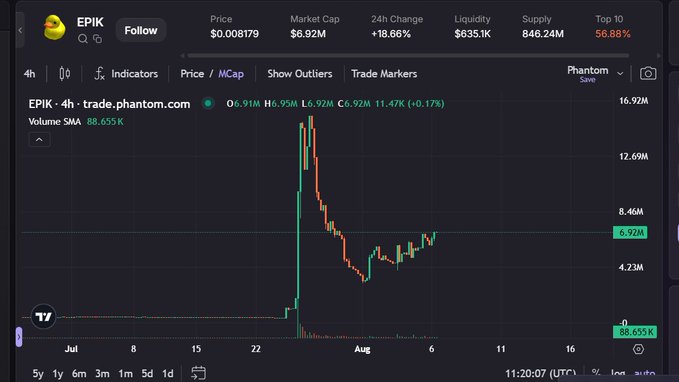Open the Phantom layout save dropdown
Viewport: 679px width, 382px height.
(588, 73)
